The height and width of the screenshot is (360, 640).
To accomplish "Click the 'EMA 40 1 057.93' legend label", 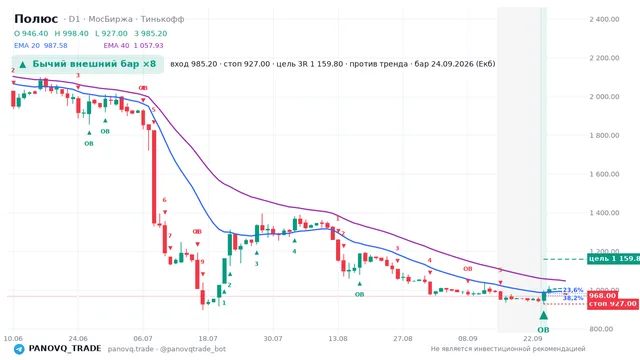I will point(133,46).
